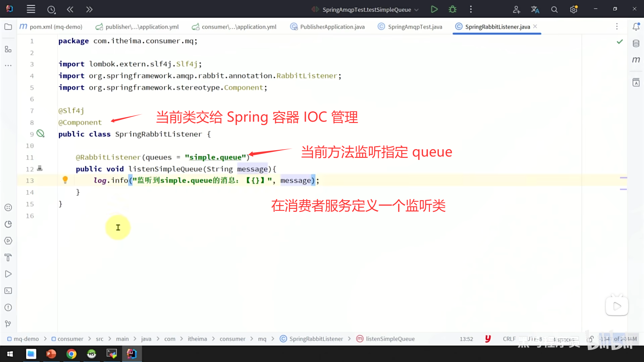Show the Notifications panel
The image size is (644, 362).
636,27
